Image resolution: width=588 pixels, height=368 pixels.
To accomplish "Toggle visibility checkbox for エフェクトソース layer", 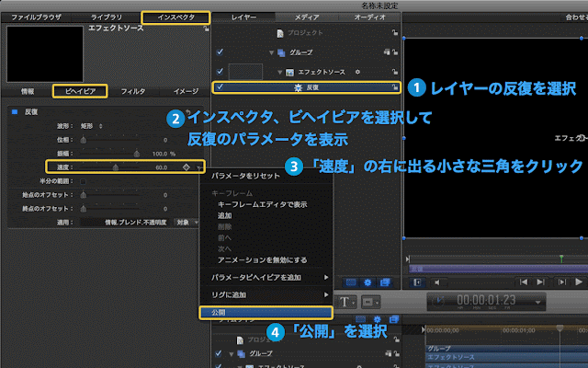I will pyautogui.click(x=220, y=71).
